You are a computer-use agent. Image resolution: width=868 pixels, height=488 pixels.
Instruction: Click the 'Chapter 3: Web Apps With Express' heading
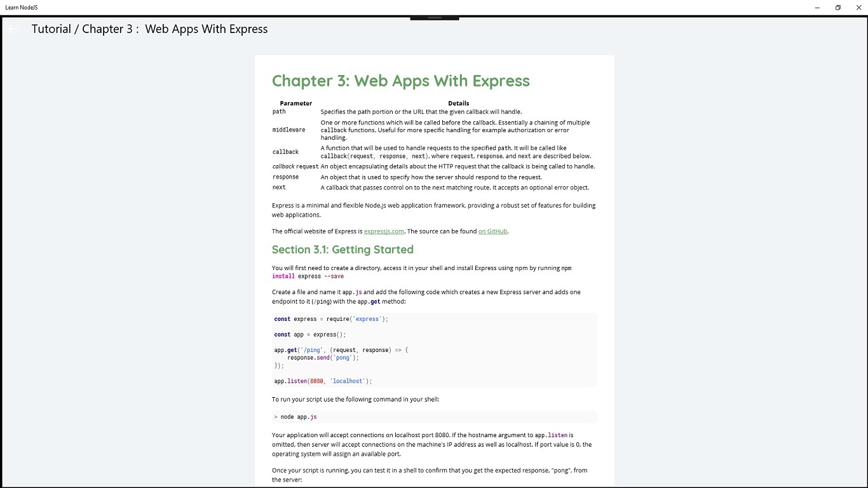(x=401, y=81)
